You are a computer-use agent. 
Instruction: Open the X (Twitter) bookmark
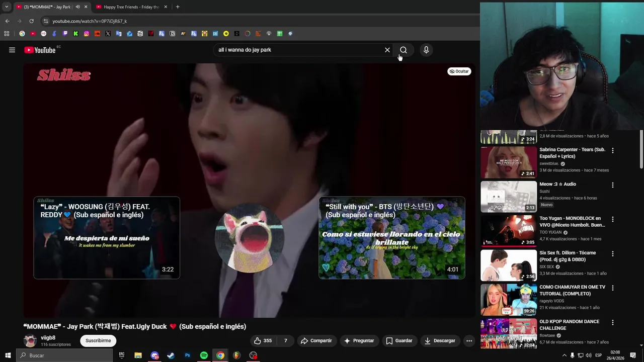108,34
